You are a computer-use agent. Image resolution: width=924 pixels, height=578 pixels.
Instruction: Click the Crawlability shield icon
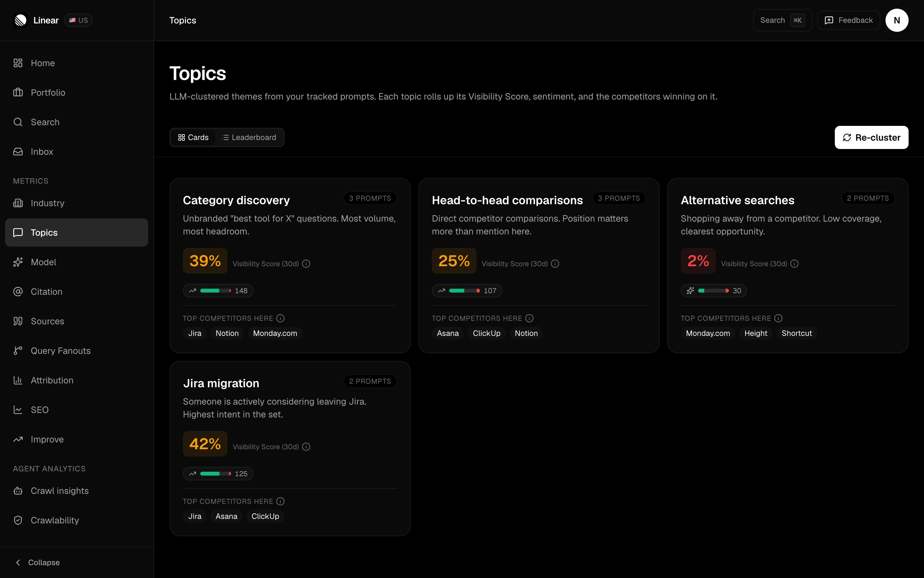pyautogui.click(x=18, y=520)
